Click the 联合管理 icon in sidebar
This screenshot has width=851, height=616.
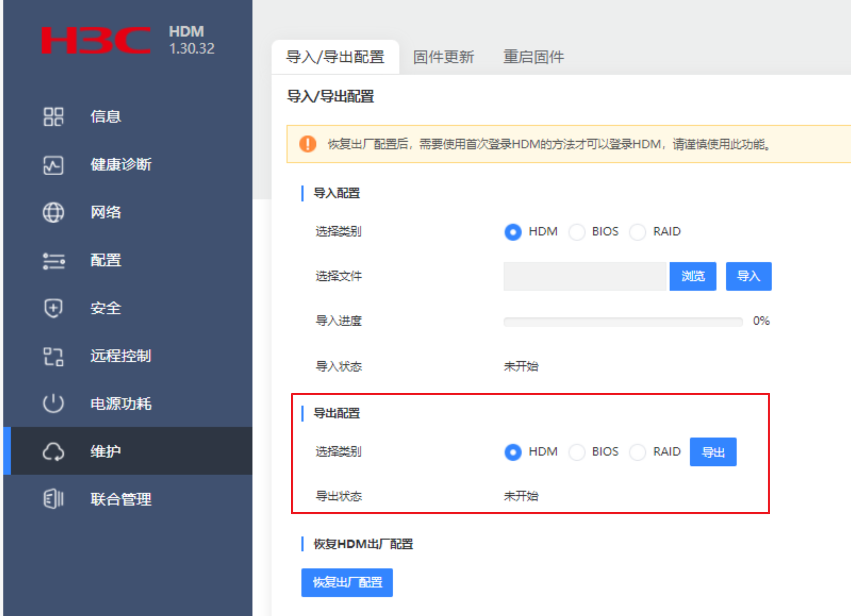(54, 499)
